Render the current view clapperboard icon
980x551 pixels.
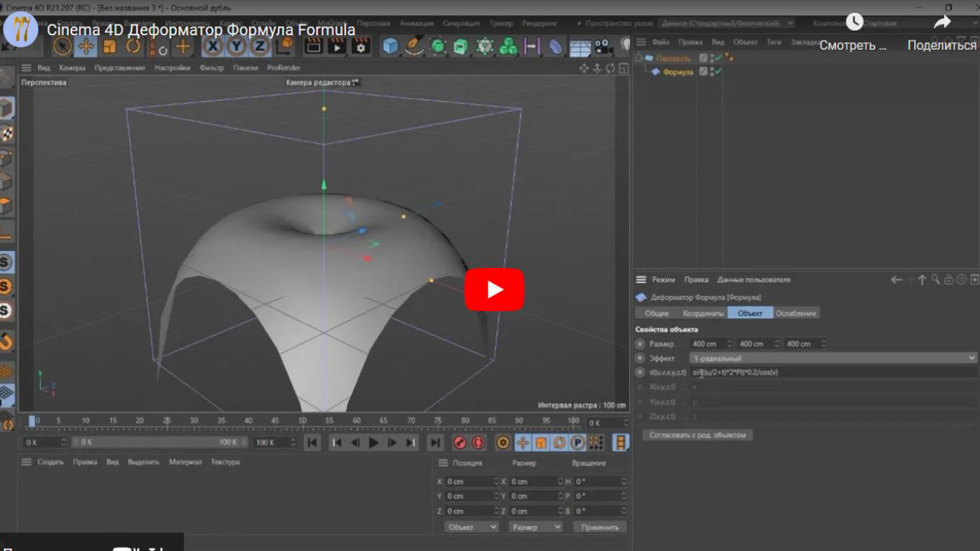point(313,47)
